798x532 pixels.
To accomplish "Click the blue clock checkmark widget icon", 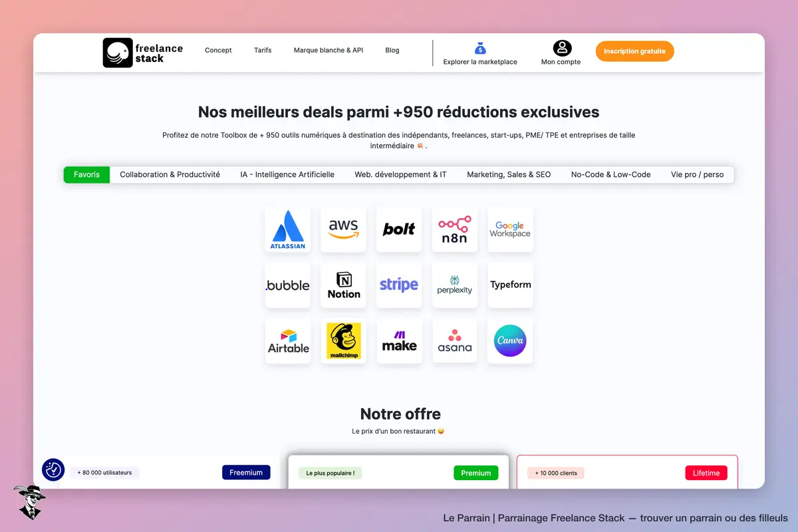I will click(x=53, y=469).
